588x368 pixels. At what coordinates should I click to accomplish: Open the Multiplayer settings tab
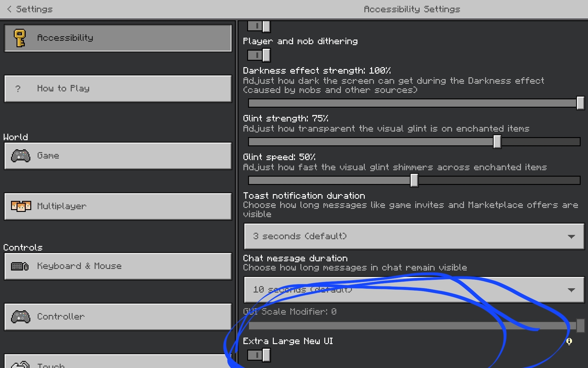coord(118,206)
